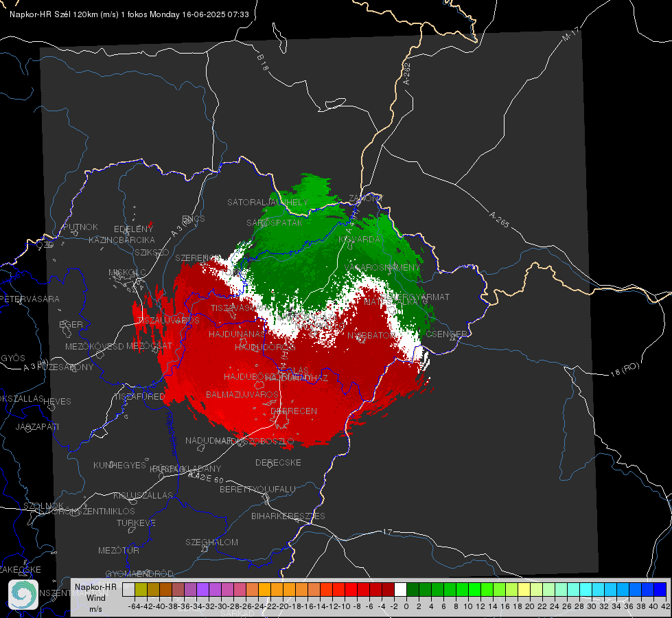Click the NYÍRBÁTOR city label
The height and width of the screenshot is (618, 672).
click(371, 335)
